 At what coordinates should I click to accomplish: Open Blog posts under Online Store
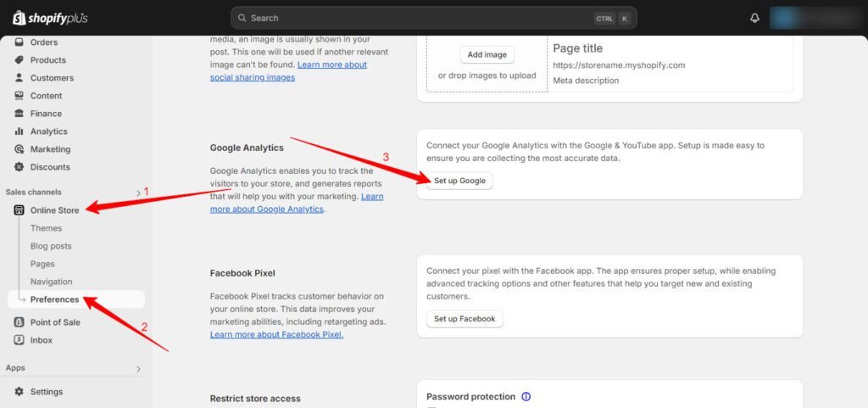click(x=51, y=246)
